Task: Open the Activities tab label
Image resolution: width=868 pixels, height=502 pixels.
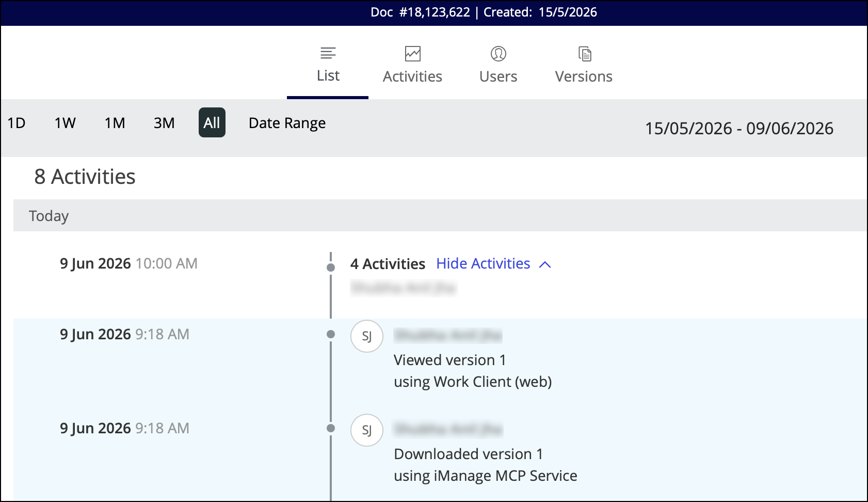Action: (412, 76)
